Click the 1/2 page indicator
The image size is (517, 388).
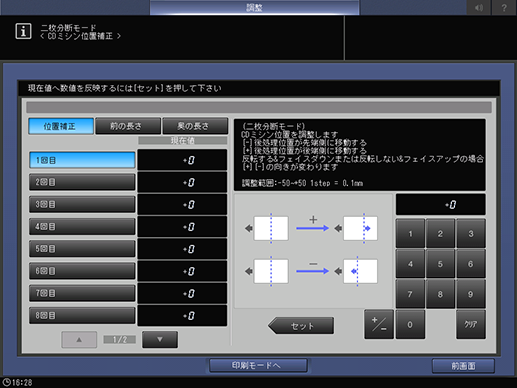119,339
